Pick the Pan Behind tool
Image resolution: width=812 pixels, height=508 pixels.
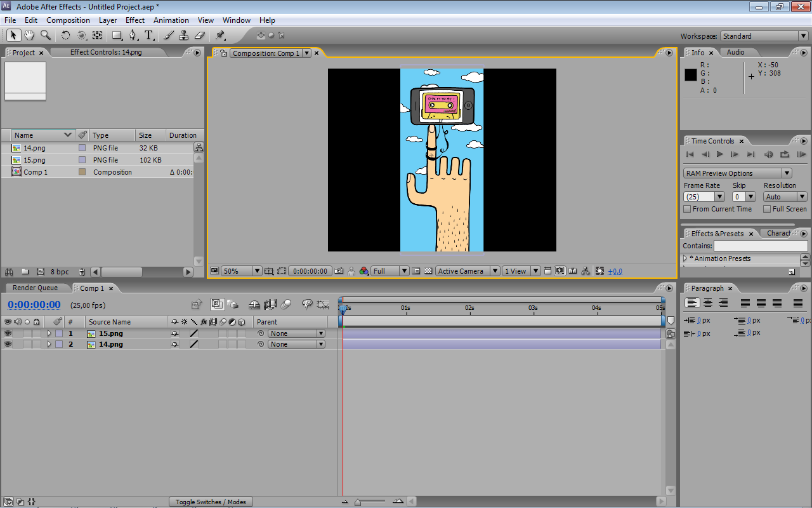97,36
